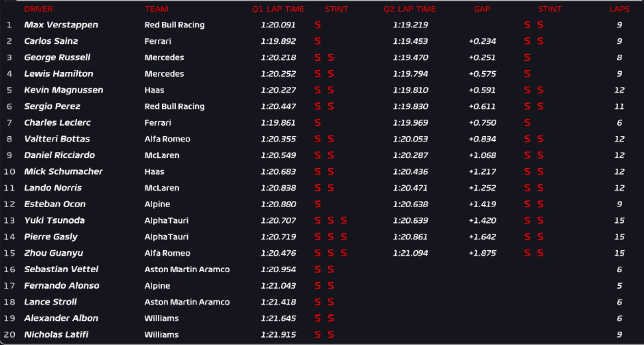Click Max Verstappen's Q1 soft tyre icon

318,25
